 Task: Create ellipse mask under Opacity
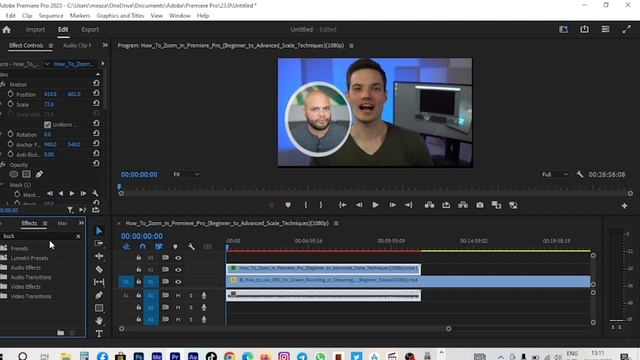pos(13,174)
